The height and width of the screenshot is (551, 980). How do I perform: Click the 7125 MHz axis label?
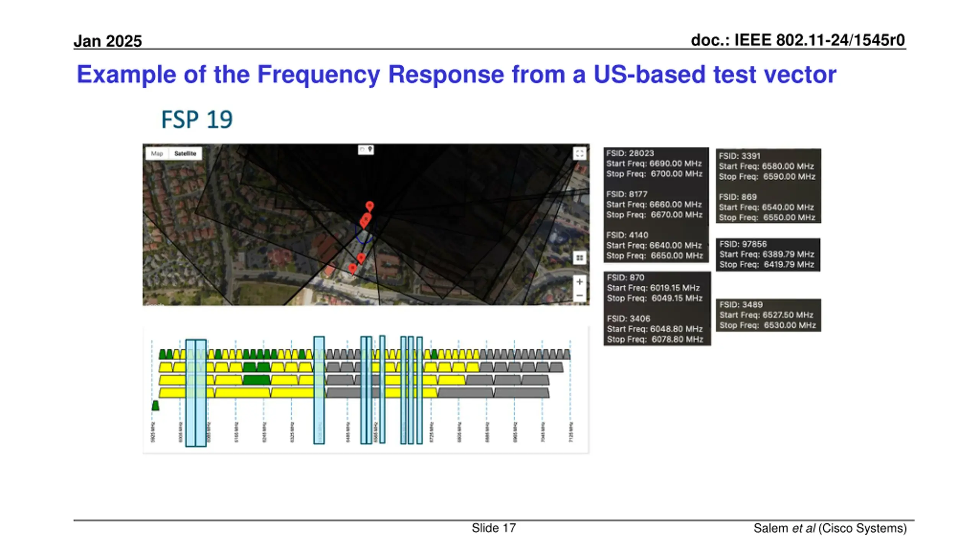571,432
